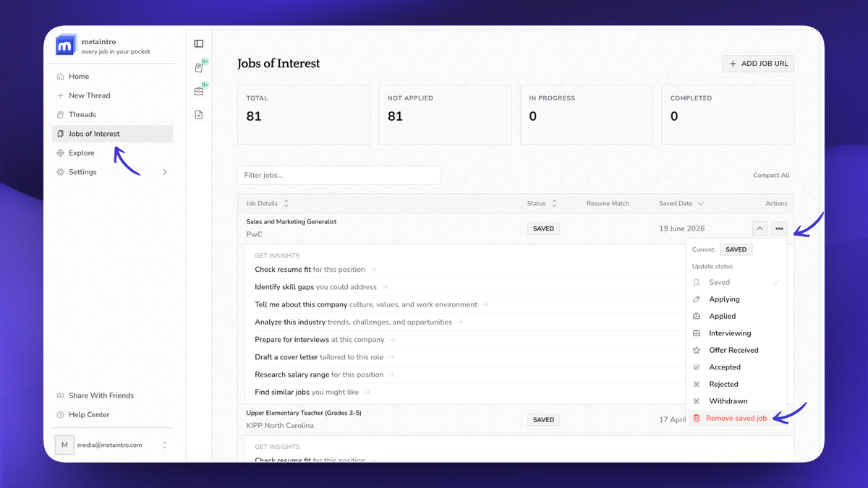
Task: Set status to Applying
Action: click(x=736, y=299)
